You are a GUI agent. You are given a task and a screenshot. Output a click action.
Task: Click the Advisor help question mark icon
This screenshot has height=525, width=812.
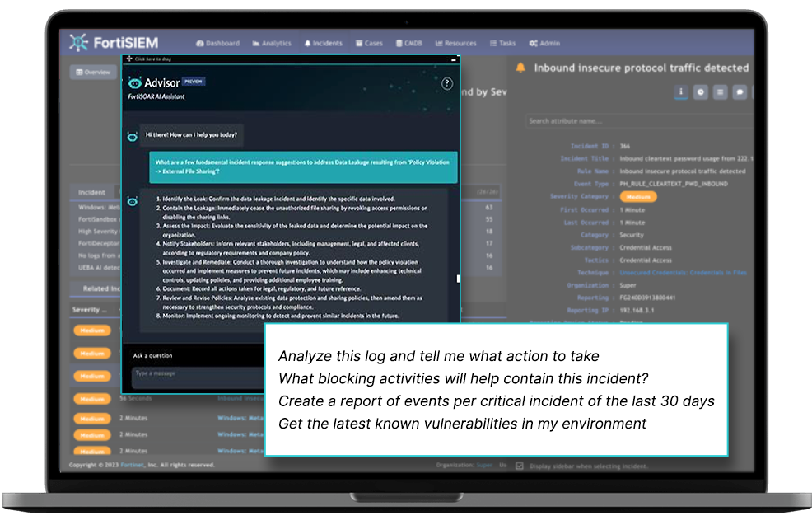(x=447, y=83)
